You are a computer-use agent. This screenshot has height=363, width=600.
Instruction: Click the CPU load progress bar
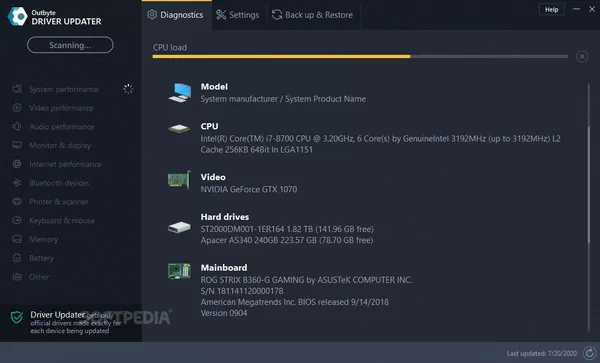(x=360, y=57)
